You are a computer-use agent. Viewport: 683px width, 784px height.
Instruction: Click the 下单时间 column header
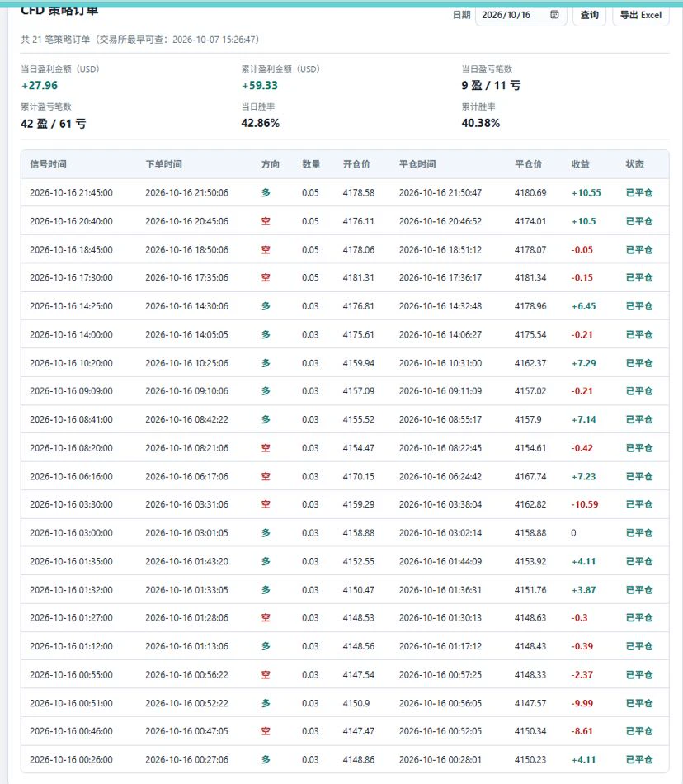coord(164,164)
